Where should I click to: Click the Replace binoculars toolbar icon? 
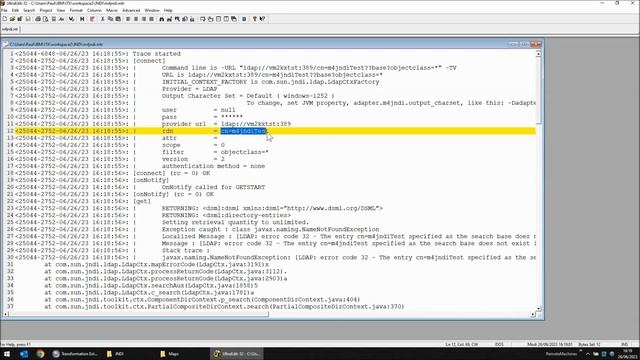pos(169,19)
